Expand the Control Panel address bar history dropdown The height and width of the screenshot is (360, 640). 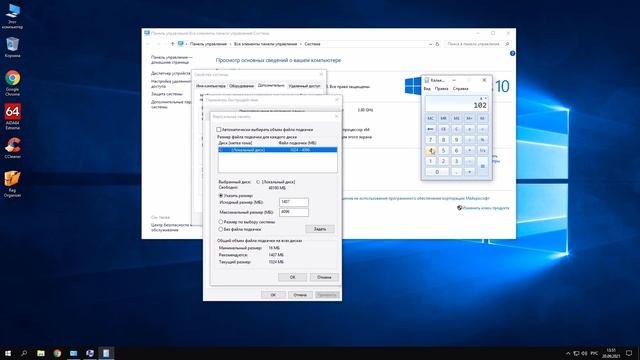coord(431,44)
